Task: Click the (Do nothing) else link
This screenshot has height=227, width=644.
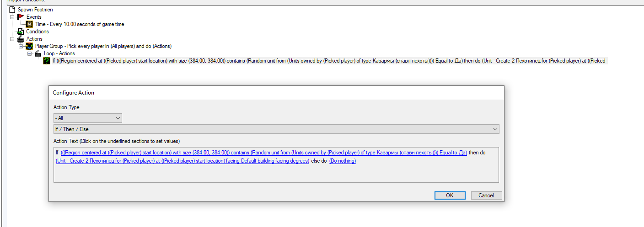Action: coord(342,161)
